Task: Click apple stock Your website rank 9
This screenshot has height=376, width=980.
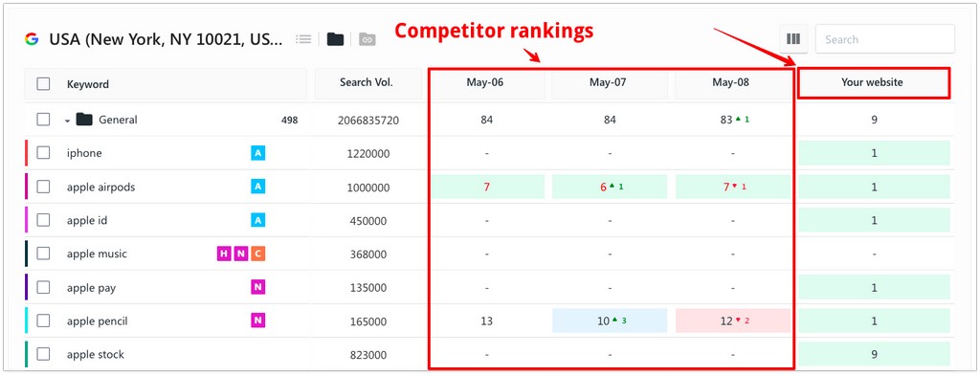Action: [x=874, y=354]
